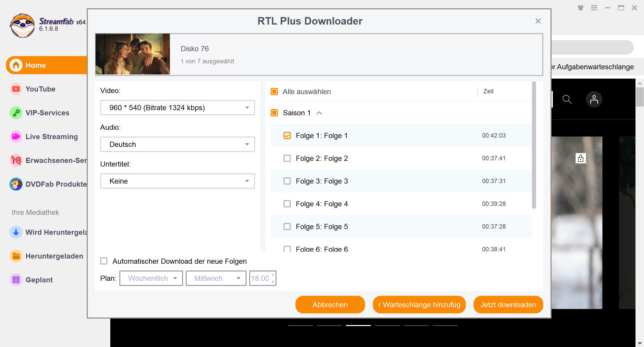Click the main window scrollbar thumb
Image resolution: width=644 pixels, height=347 pixels.
coord(640,97)
